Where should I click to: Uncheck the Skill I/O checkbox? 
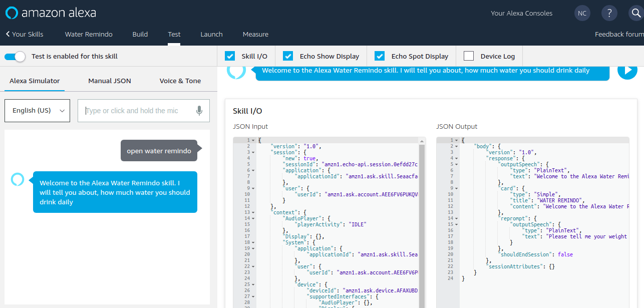click(x=230, y=56)
